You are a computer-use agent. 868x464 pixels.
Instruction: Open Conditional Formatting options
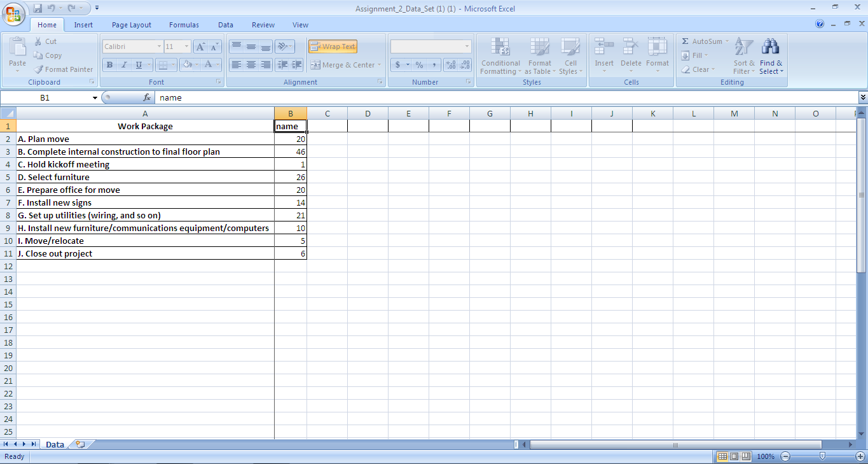tap(500, 56)
